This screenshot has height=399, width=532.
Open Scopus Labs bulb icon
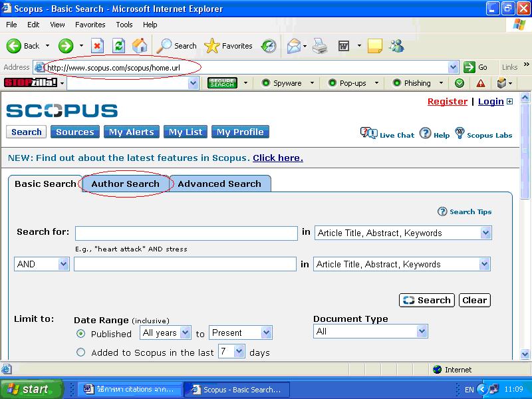(460, 133)
